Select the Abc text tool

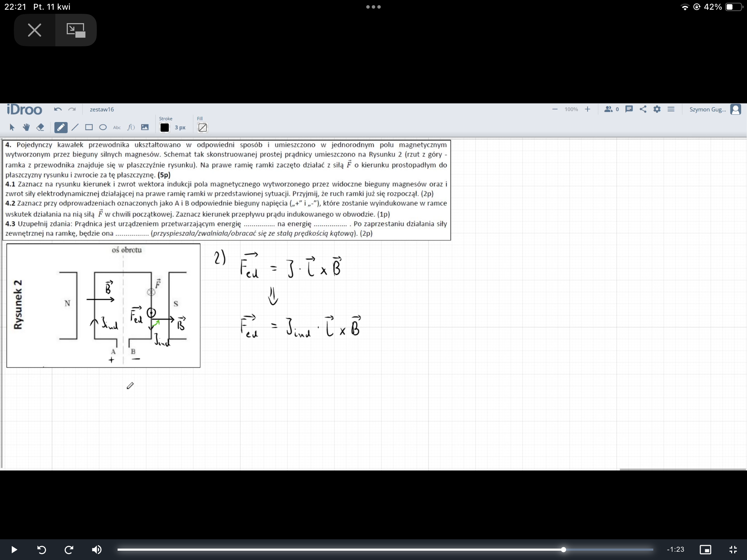(x=117, y=128)
